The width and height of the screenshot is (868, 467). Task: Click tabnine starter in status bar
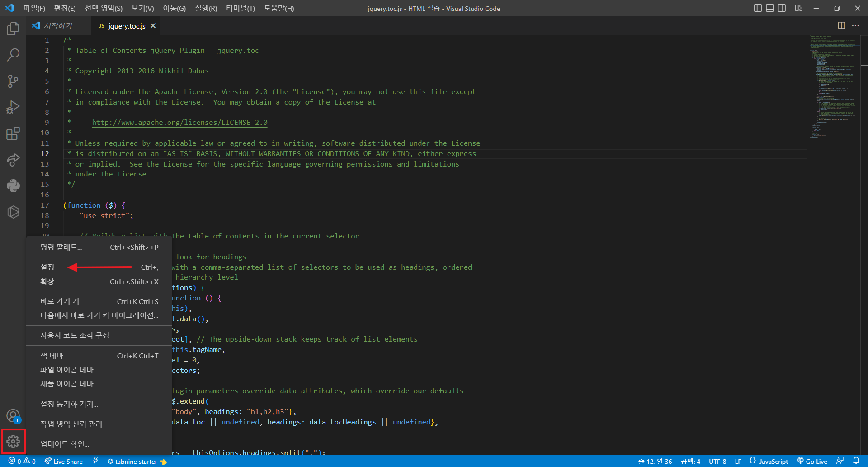[x=137, y=461]
